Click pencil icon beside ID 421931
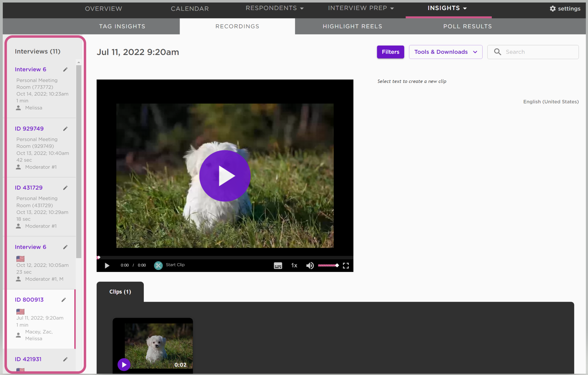This screenshot has width=588, height=375. pos(65,359)
